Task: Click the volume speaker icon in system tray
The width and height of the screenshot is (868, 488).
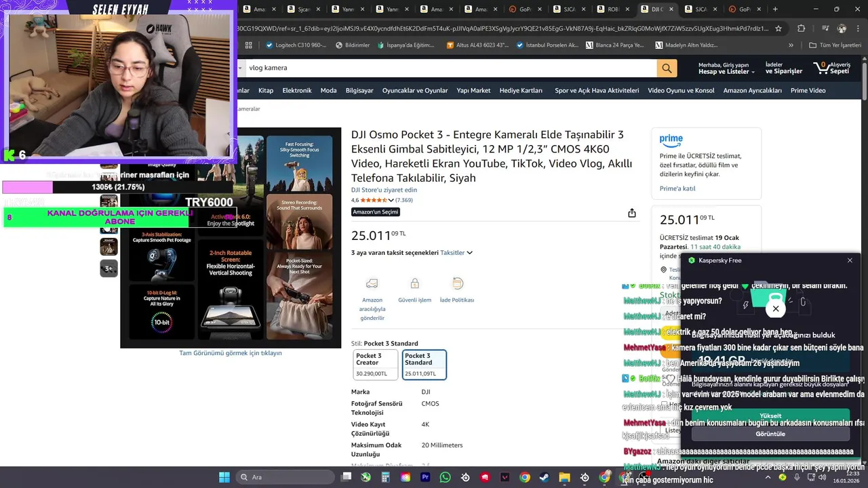Action: (822, 477)
